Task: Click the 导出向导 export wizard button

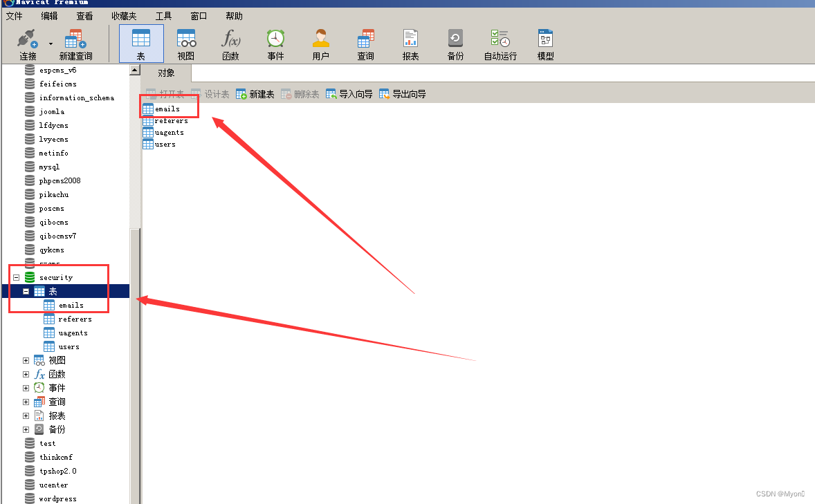Action: [x=402, y=94]
